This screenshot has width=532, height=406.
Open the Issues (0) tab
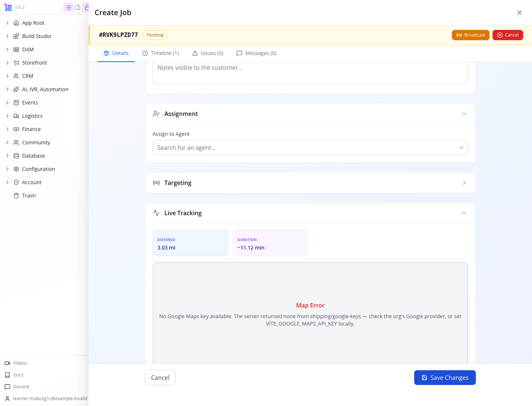[208, 53]
